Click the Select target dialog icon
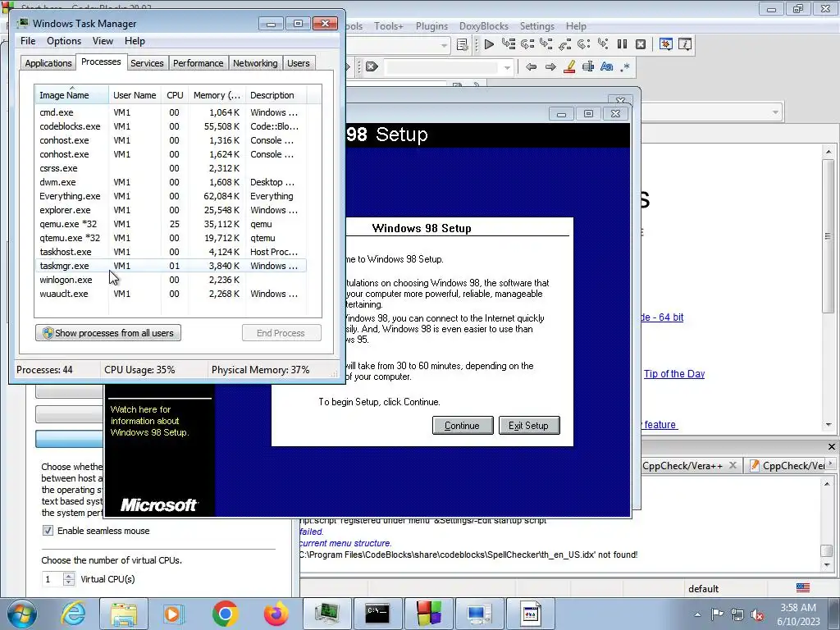Screen dimensions: 840x630 (x=462, y=44)
